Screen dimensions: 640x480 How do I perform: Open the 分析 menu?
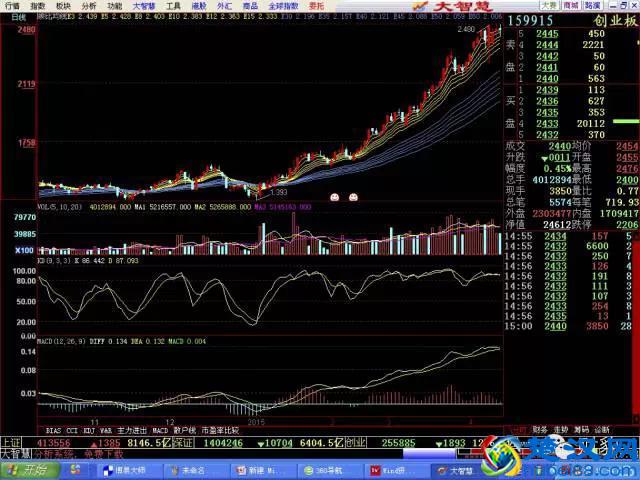[89, 5]
